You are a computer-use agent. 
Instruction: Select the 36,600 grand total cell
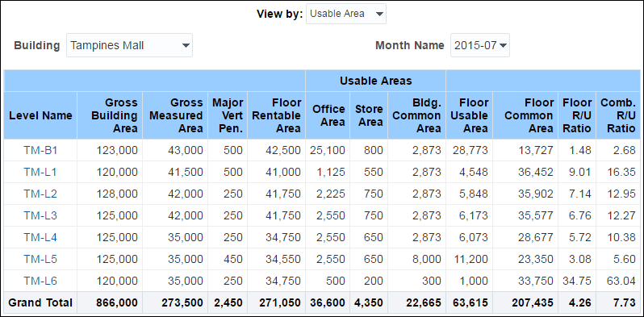coord(328,303)
